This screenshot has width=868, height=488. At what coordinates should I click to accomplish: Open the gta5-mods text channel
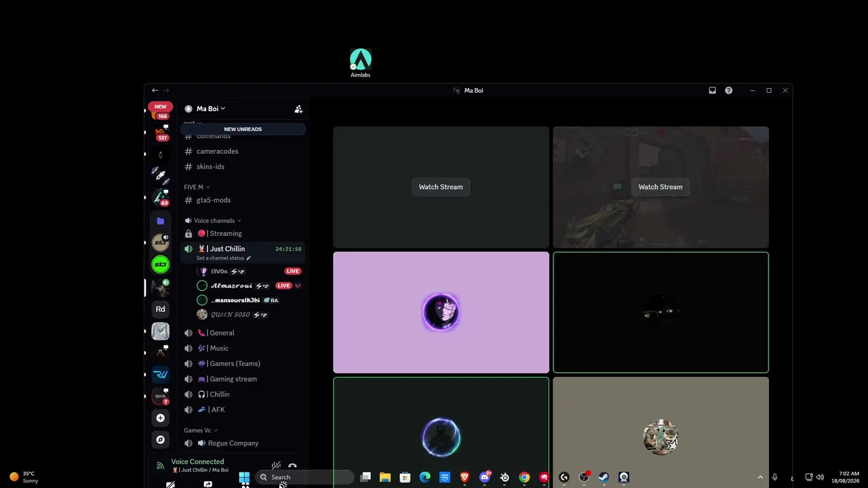tap(243, 200)
